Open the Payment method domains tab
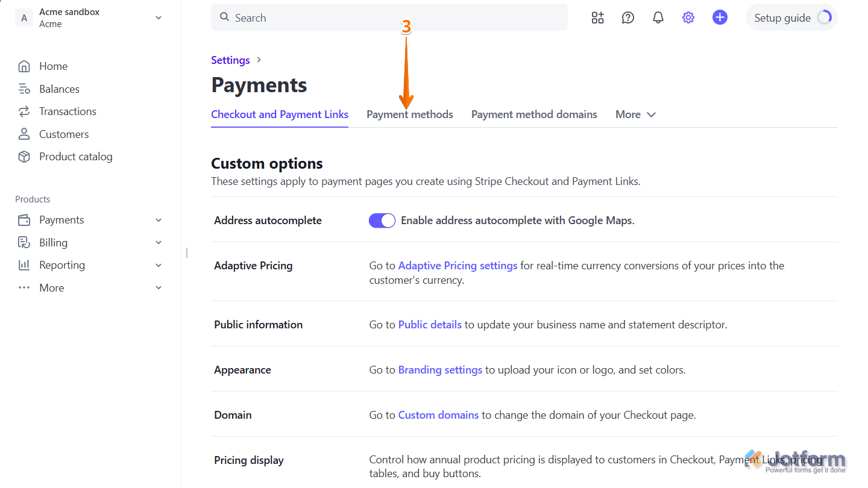 (x=533, y=114)
